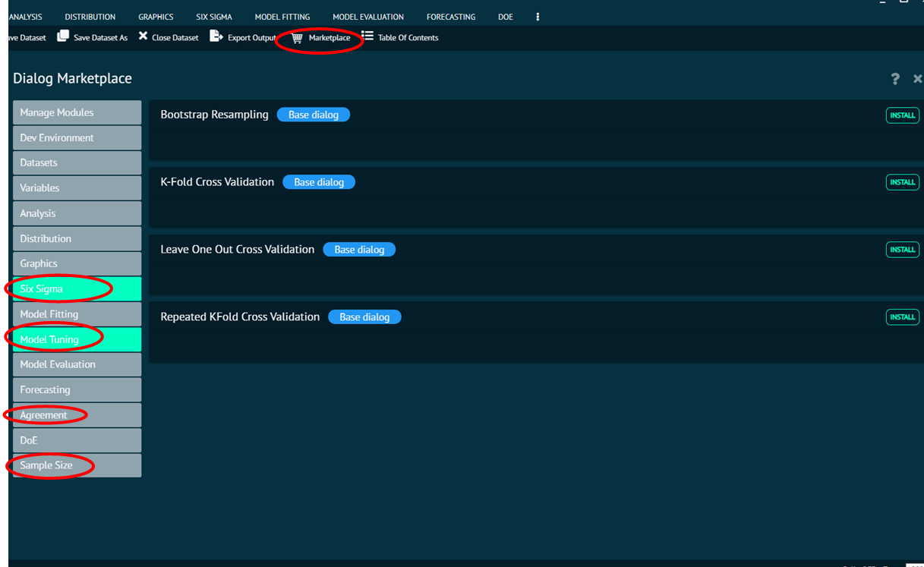The image size is (924, 567).
Task: Install the Bootstrap Resampling dialog
Action: [902, 115]
